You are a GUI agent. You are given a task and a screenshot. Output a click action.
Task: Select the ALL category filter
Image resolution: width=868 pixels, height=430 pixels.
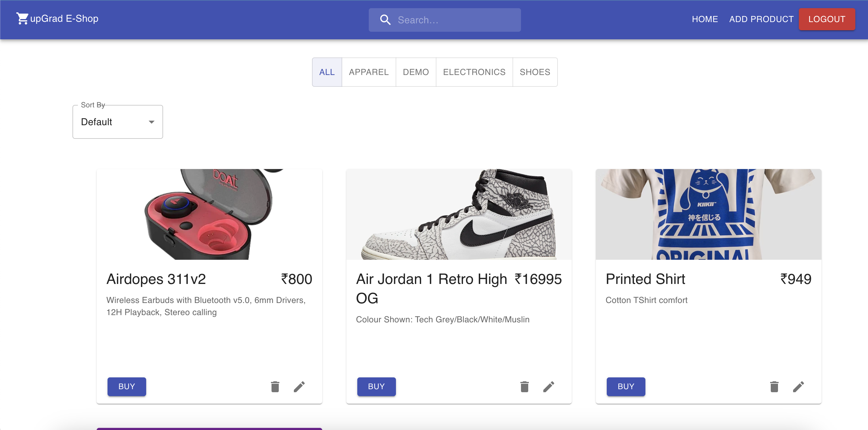[x=326, y=72]
